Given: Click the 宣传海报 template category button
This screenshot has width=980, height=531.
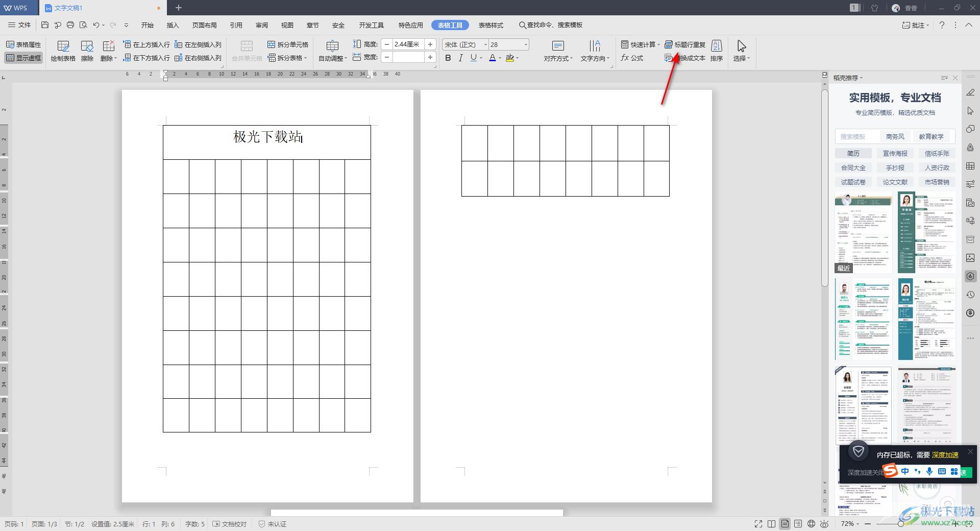Looking at the screenshot, I should click(895, 153).
